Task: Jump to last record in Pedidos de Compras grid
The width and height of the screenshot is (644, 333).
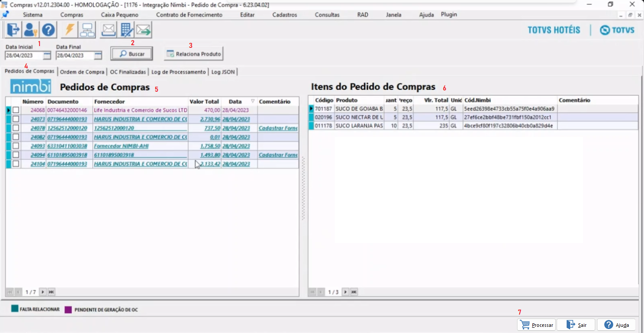Action: pos(51,292)
